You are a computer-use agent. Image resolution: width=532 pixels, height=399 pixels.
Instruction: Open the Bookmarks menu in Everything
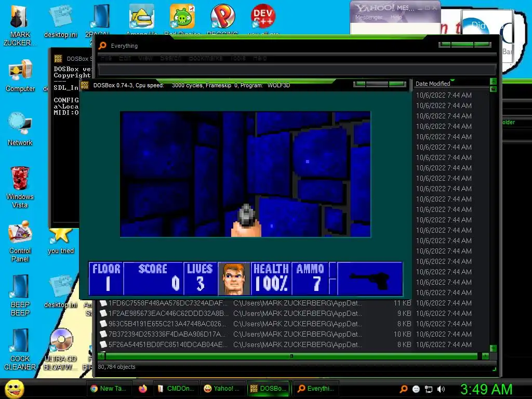point(205,58)
